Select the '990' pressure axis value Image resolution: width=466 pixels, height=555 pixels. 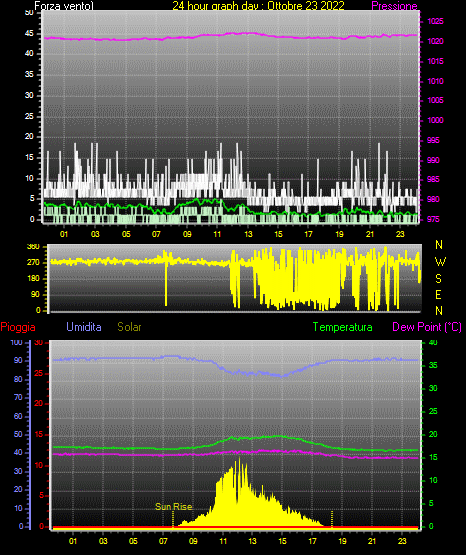coord(433,160)
